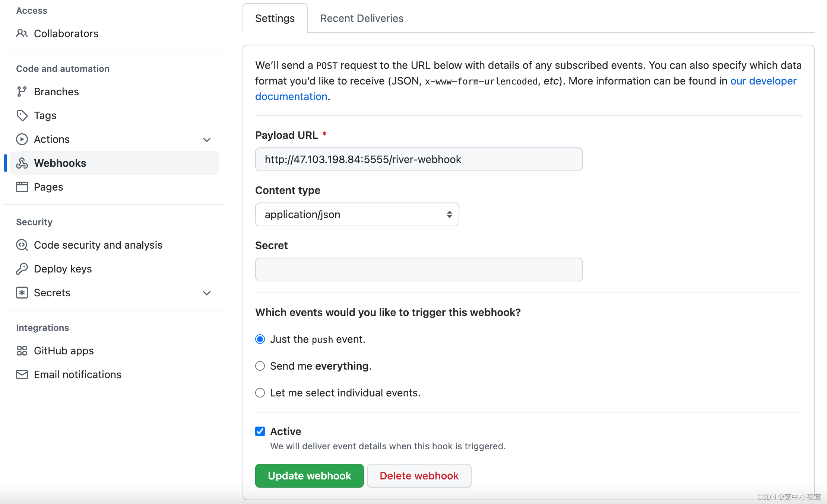The height and width of the screenshot is (504, 827).
Task: Uncheck the Active checkbox
Action: pyautogui.click(x=260, y=431)
